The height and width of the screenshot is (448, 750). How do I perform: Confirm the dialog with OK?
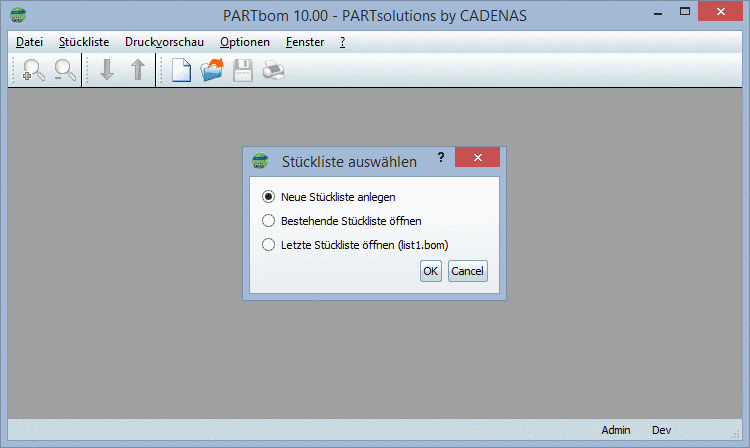(430, 271)
